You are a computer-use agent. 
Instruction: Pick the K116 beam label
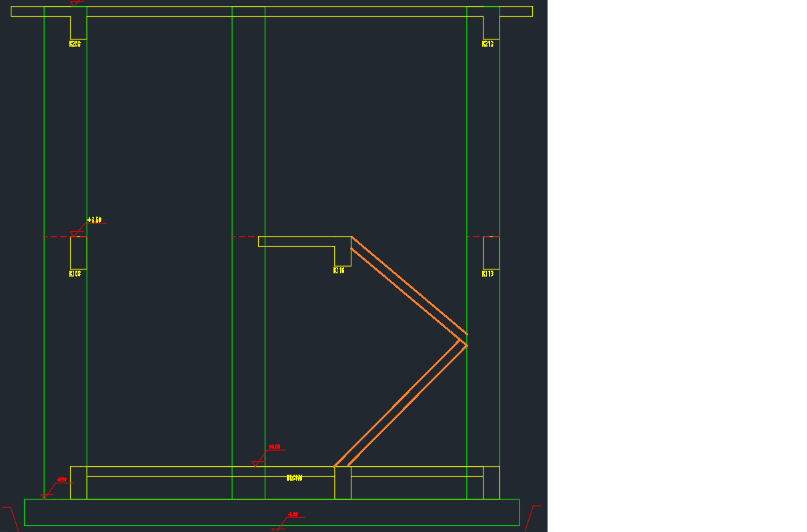pyautogui.click(x=339, y=271)
